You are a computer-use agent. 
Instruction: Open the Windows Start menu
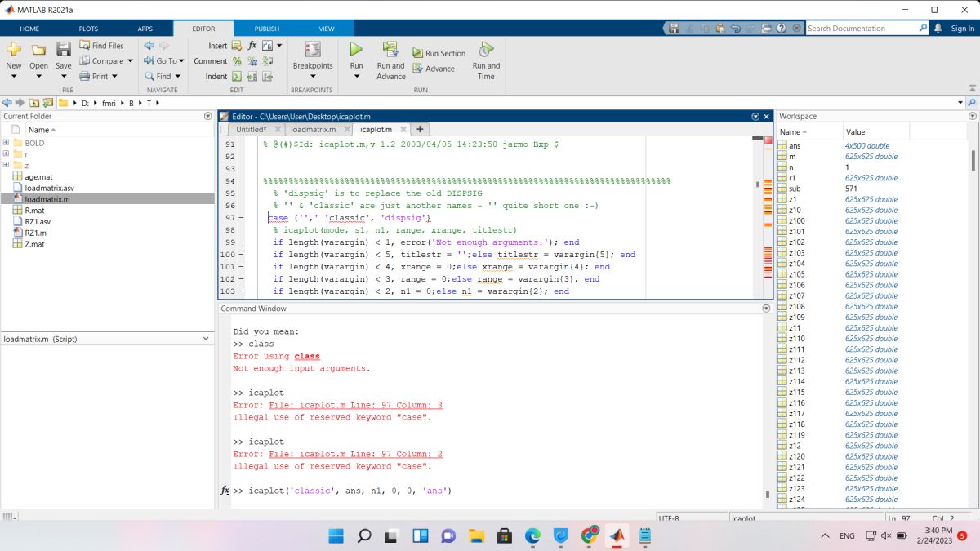[x=336, y=535]
